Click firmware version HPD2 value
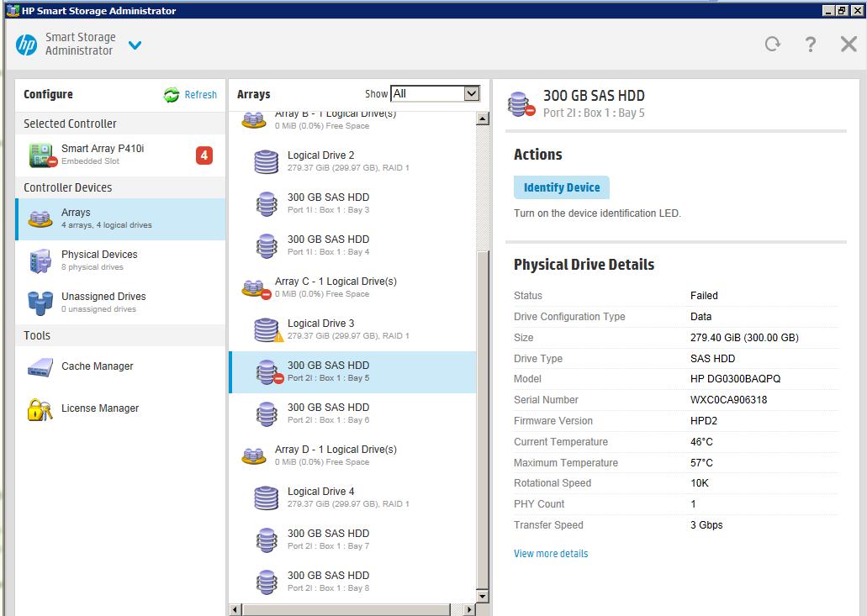The height and width of the screenshot is (616, 867). 703,421
